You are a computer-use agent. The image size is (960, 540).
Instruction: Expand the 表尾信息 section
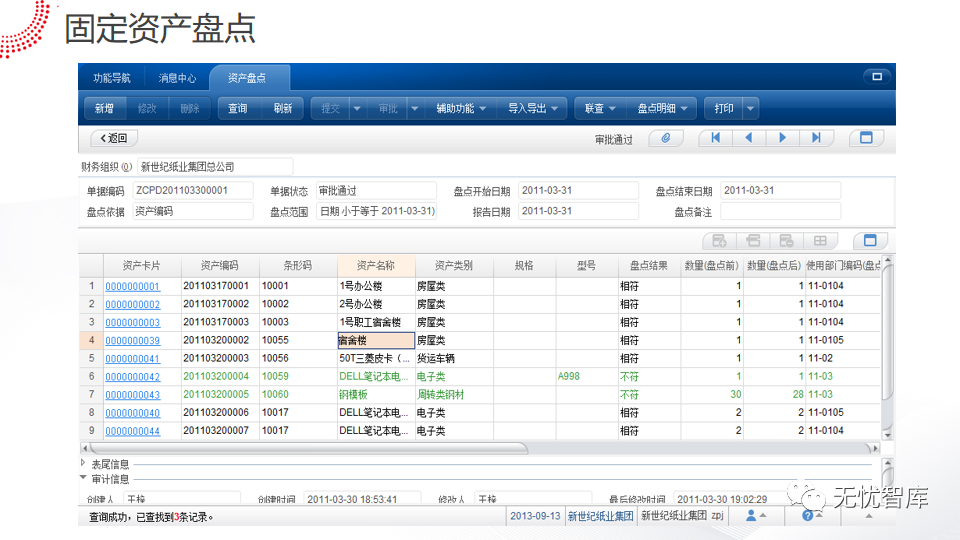(x=83, y=463)
